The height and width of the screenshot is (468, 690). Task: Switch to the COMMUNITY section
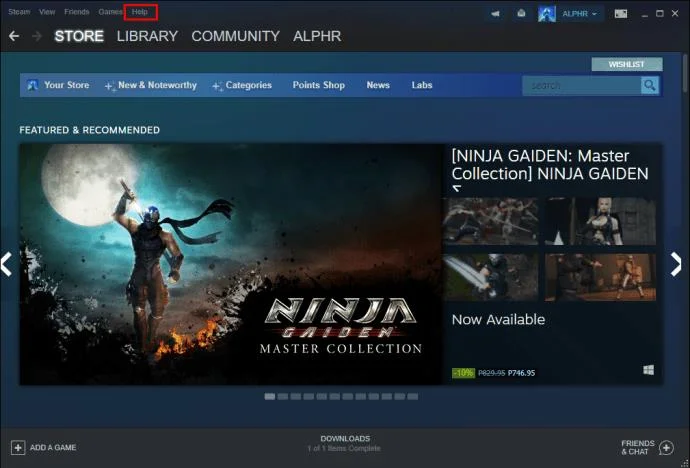pyautogui.click(x=235, y=36)
